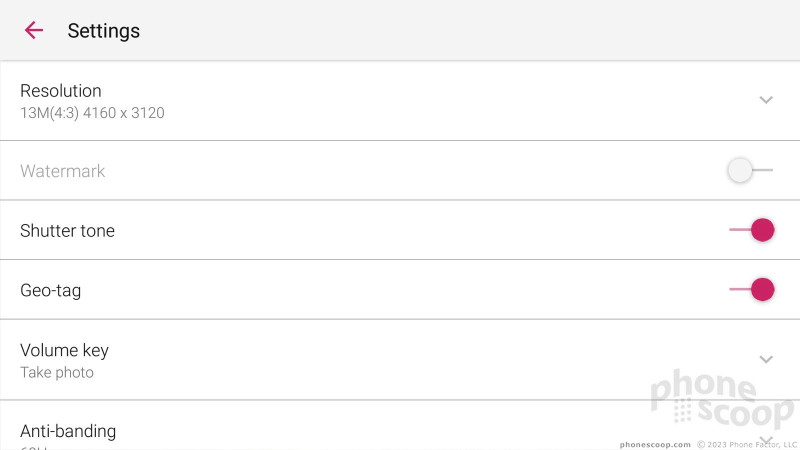Tap the Volume key setting label
The image size is (800, 450).
pos(64,351)
